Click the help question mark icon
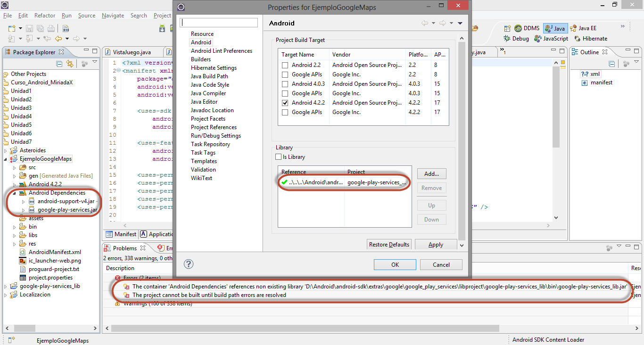644x345 pixels. click(189, 264)
